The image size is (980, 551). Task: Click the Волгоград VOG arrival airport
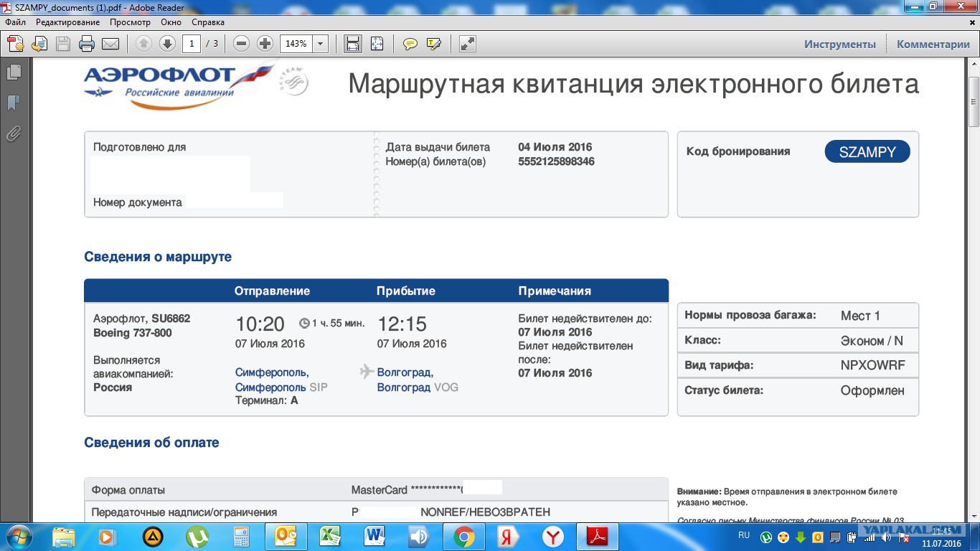coord(418,387)
